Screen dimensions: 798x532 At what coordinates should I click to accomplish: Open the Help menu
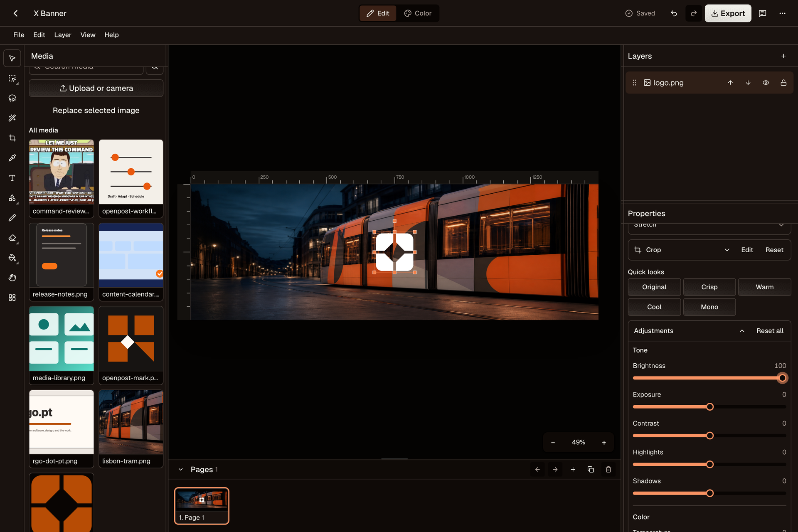[111, 35]
